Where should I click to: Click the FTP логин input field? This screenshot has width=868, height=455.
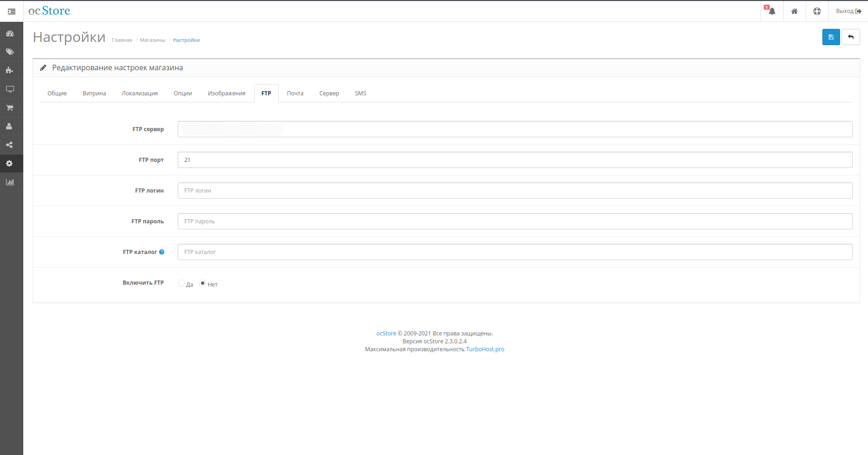click(515, 191)
